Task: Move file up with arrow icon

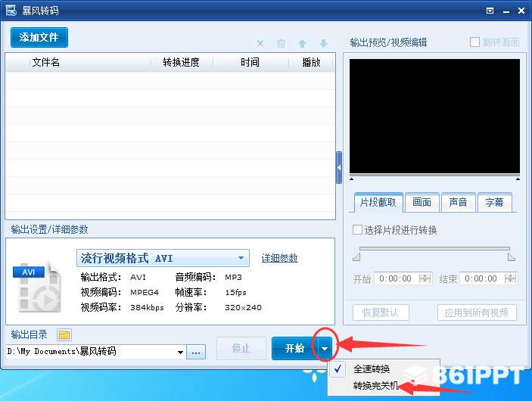Action: [302, 43]
